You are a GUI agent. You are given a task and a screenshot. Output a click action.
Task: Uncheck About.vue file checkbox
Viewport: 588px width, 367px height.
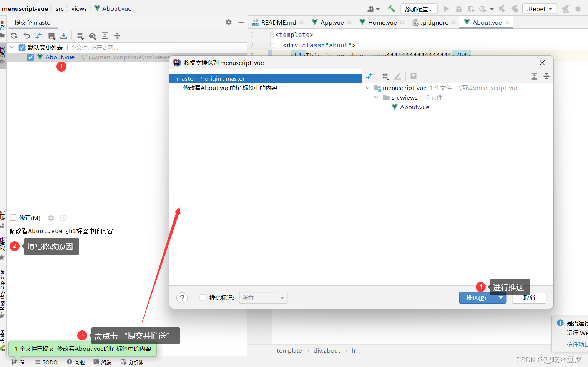[x=30, y=57]
